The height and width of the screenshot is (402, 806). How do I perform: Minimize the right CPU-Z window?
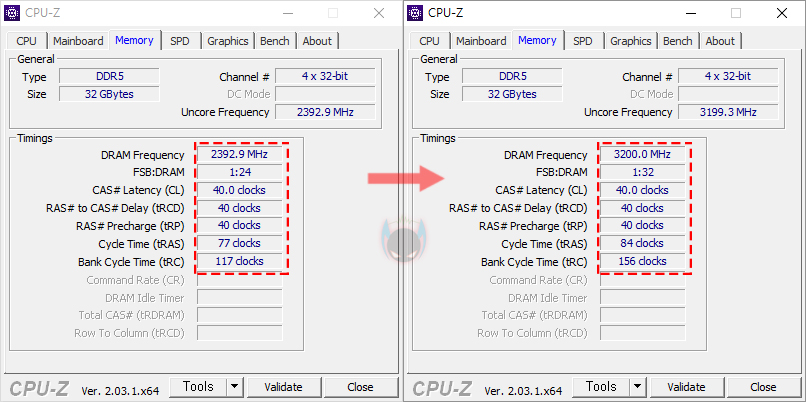[x=690, y=13]
